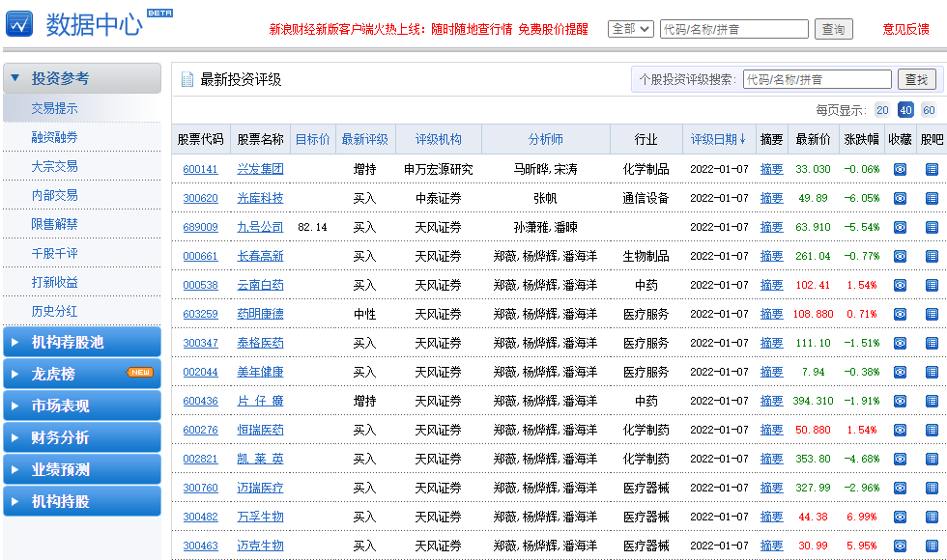Open 股吧 icon for 迈瑞医疗
The width and height of the screenshot is (947, 560).
pyautogui.click(x=932, y=489)
